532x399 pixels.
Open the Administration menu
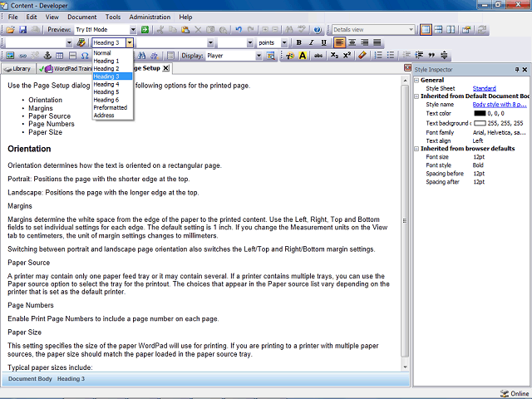(x=150, y=17)
